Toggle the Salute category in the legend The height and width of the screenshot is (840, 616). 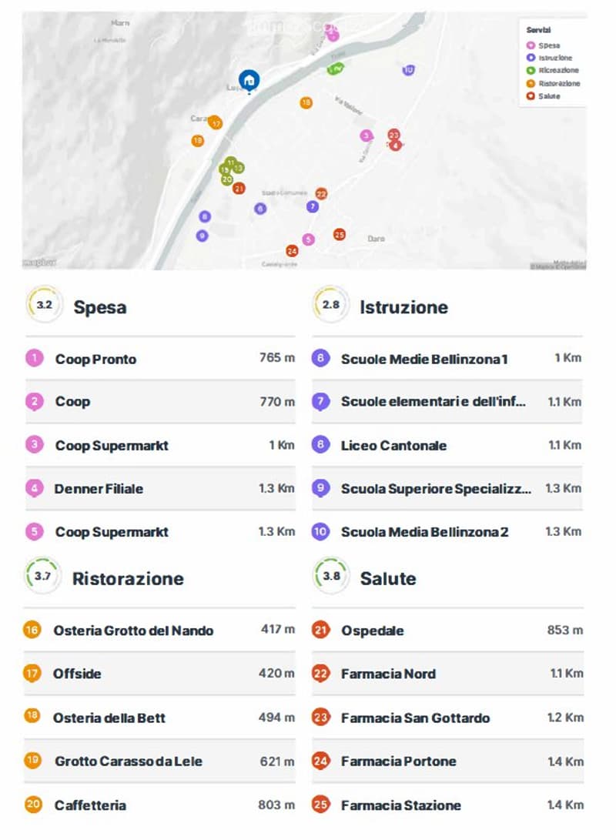[544, 96]
